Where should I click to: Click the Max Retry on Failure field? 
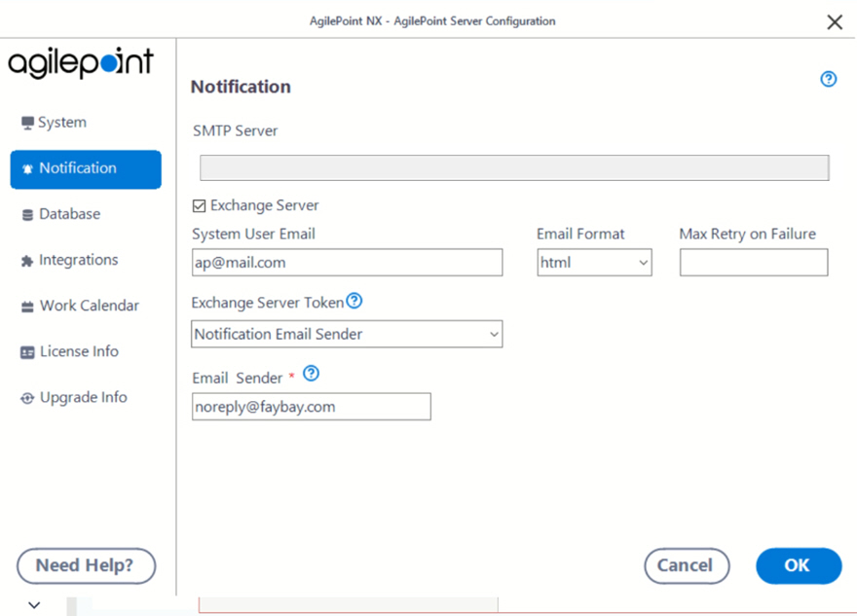pos(754,263)
